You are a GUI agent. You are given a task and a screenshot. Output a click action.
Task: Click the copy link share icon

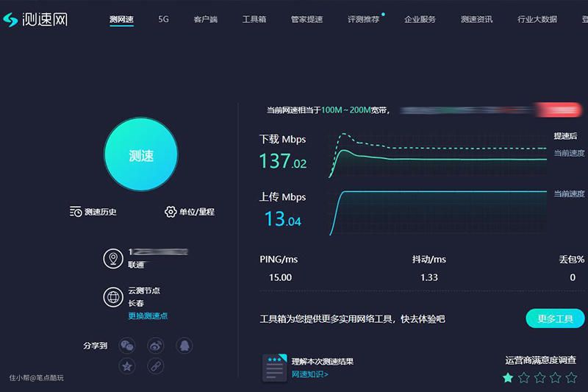(155, 366)
